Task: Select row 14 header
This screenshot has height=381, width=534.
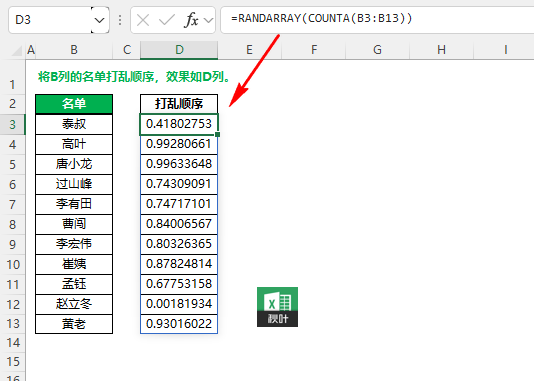Action: [13, 343]
